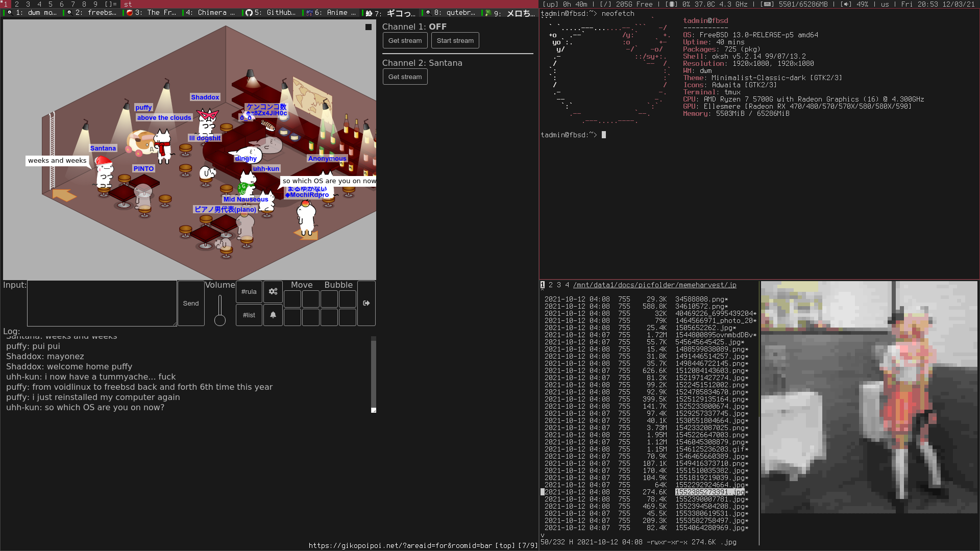Click the 'uhh-kun' name label
Viewport: 980px width, 551px height.
point(266,168)
